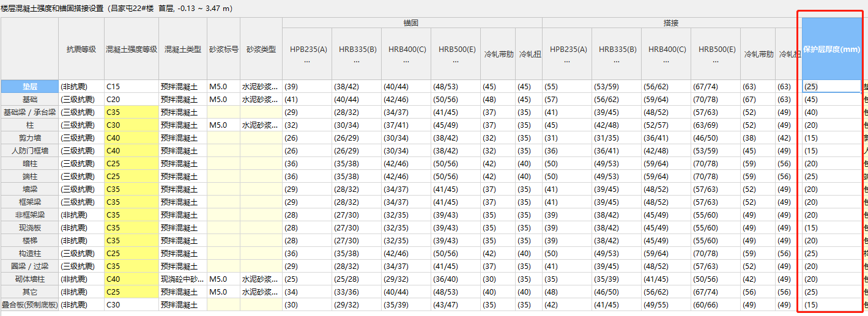Click the 柱 concrete grade C30 cell
Viewport: 868px width, 316px height.
[x=132, y=125]
